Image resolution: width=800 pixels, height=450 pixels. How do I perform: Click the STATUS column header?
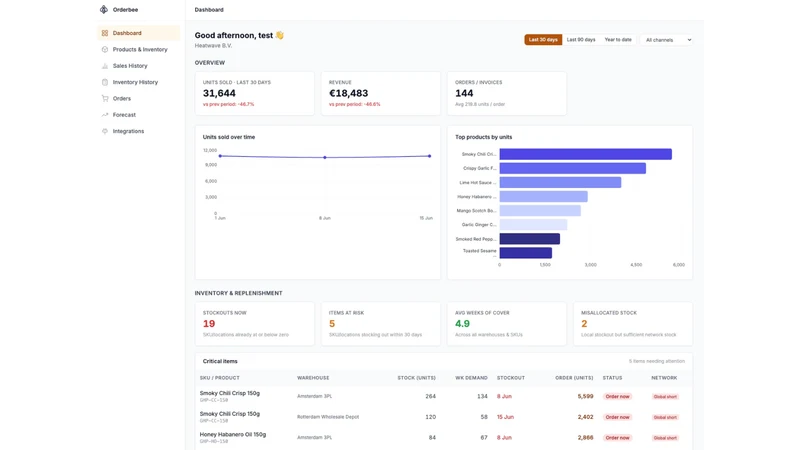point(612,378)
